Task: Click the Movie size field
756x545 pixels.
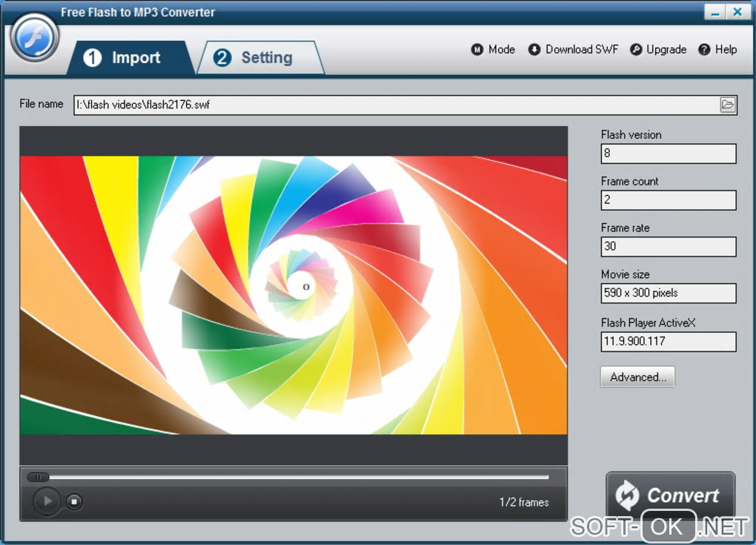Action: click(x=669, y=293)
